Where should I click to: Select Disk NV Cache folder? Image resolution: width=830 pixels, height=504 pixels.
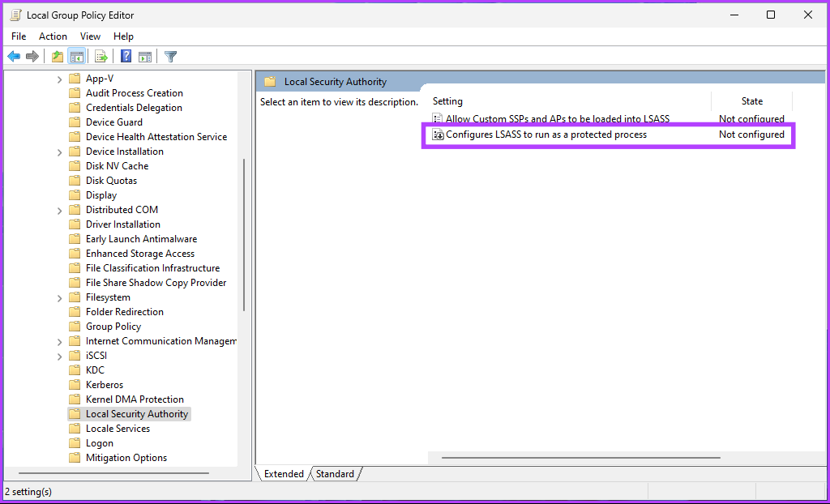(117, 166)
